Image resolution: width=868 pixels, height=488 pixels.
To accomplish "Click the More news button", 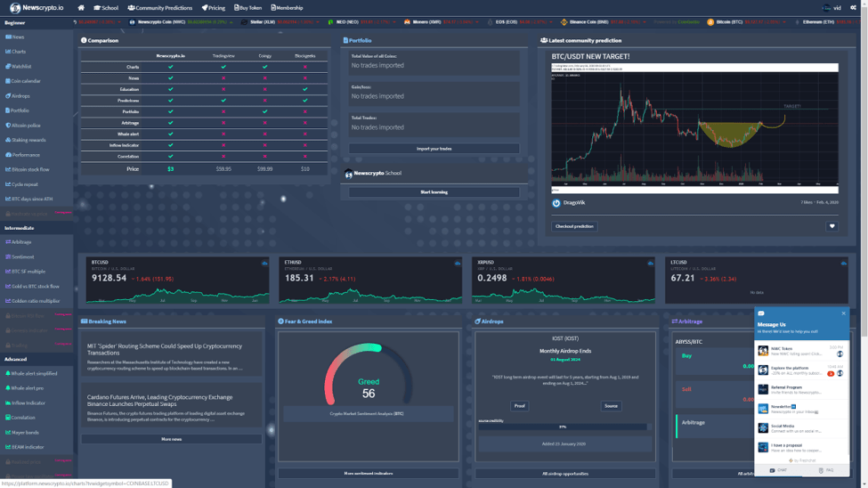I will pyautogui.click(x=171, y=439).
